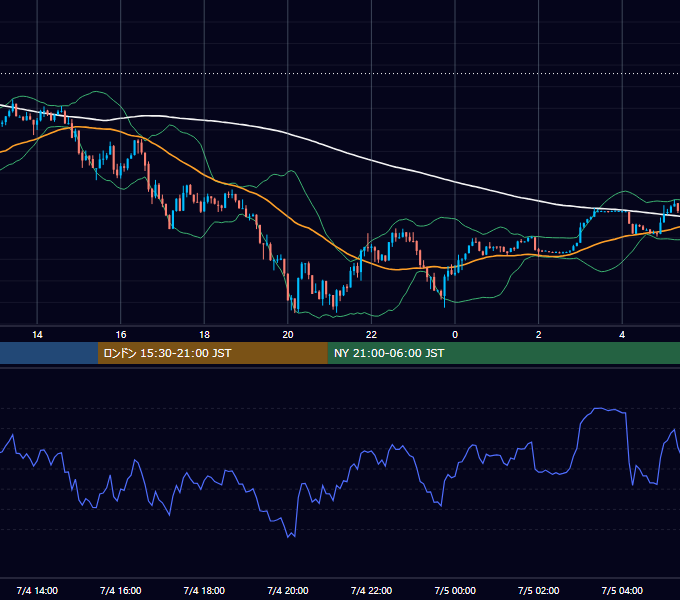Click the 14 hour label on price chart axis
680x600 pixels.
point(37,335)
